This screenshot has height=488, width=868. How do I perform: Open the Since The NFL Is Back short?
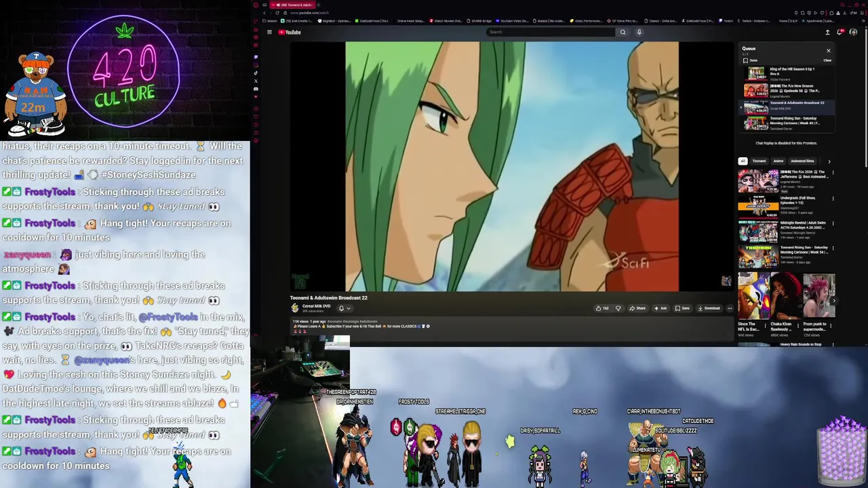point(753,297)
